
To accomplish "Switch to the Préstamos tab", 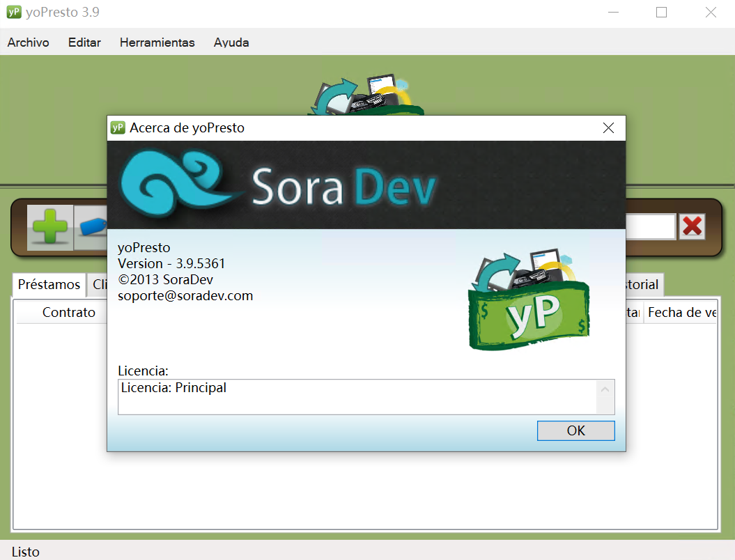I will 49,284.
